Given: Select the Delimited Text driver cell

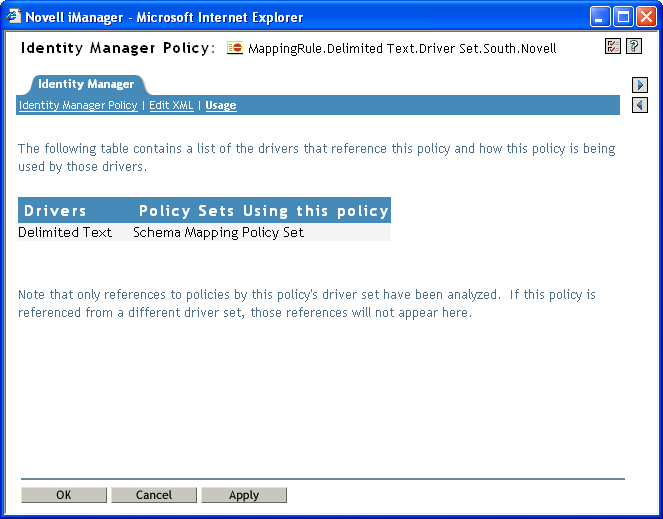Looking at the screenshot, I should tap(65, 232).
